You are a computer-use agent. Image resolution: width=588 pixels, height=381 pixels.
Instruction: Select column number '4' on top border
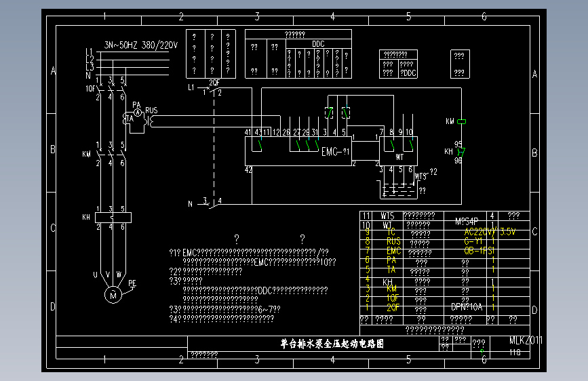pos(332,16)
